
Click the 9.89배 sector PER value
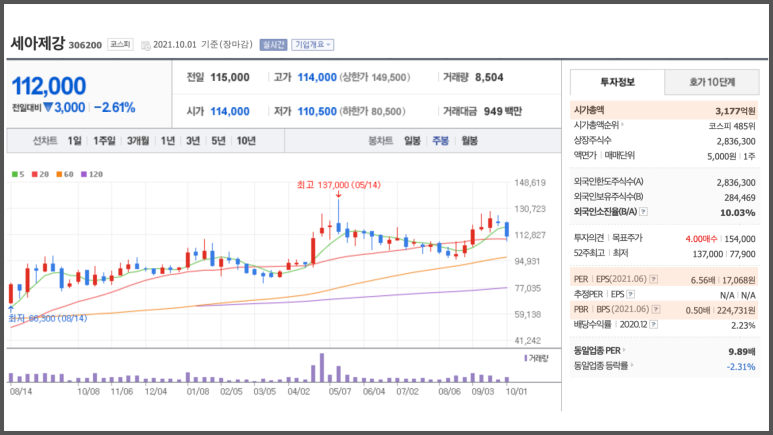click(742, 352)
